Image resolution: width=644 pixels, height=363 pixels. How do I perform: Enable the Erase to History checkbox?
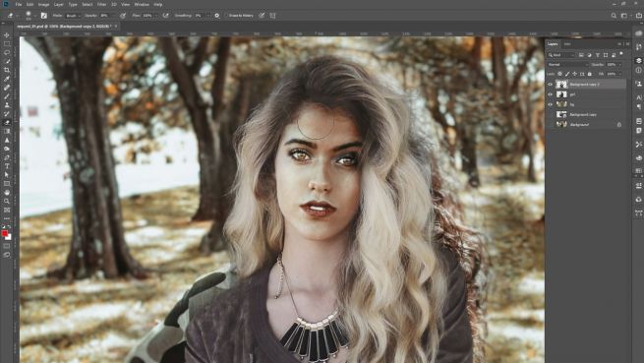click(226, 16)
